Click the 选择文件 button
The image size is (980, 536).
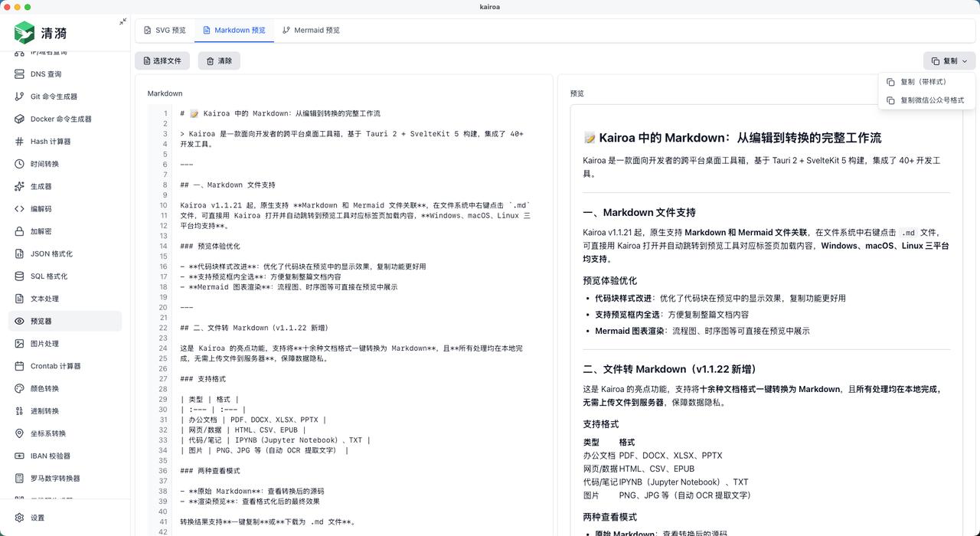coord(162,60)
